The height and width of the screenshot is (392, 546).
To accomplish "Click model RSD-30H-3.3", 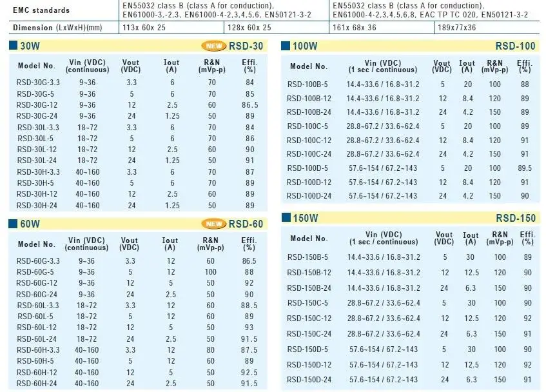I will (38, 172).
